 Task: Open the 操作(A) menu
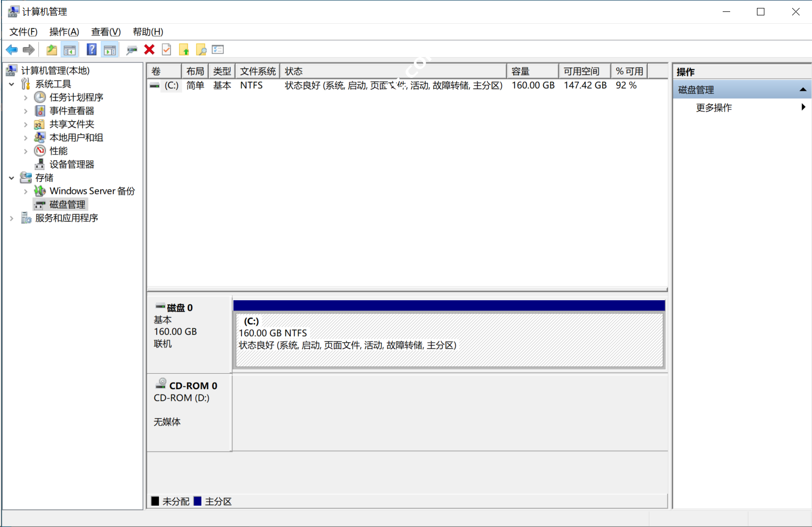pos(64,32)
